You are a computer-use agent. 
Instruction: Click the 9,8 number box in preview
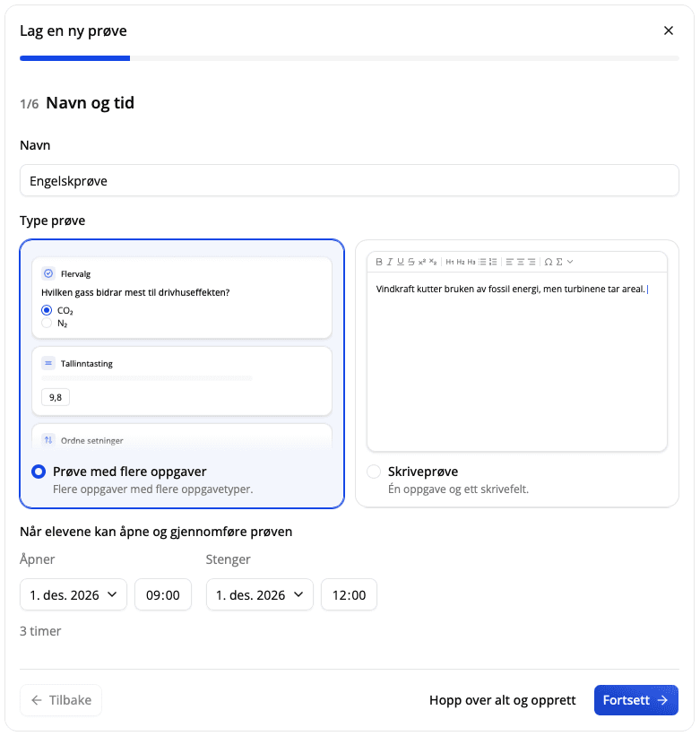[x=56, y=397]
